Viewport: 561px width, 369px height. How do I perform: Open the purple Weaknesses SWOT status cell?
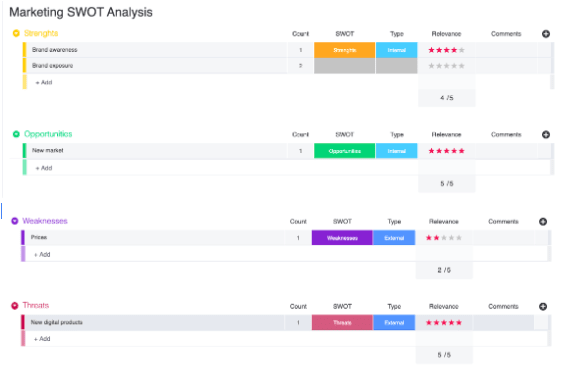[342, 238]
